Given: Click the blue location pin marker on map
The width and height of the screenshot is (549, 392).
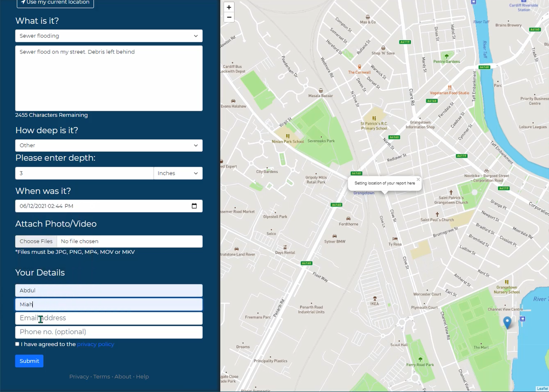Looking at the screenshot, I should (x=507, y=323).
